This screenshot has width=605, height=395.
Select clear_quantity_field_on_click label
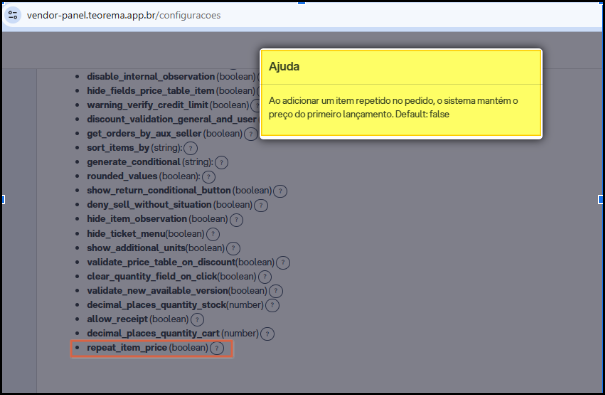[x=152, y=276]
